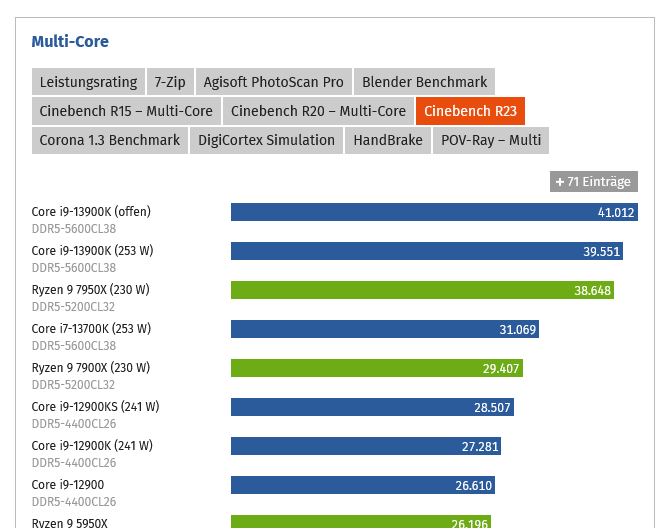Open the Corona 1.3 Benchmark tab
The image size is (668, 528).
[110, 140]
